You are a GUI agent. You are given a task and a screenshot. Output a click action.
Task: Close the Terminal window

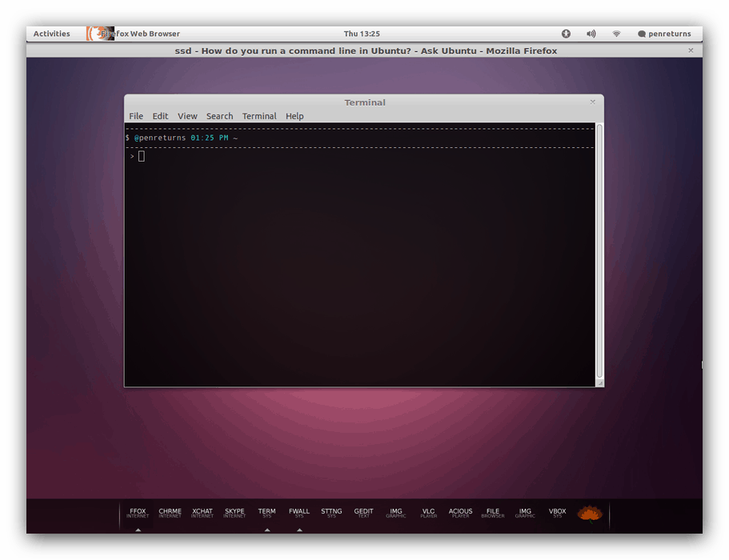pos(592,102)
